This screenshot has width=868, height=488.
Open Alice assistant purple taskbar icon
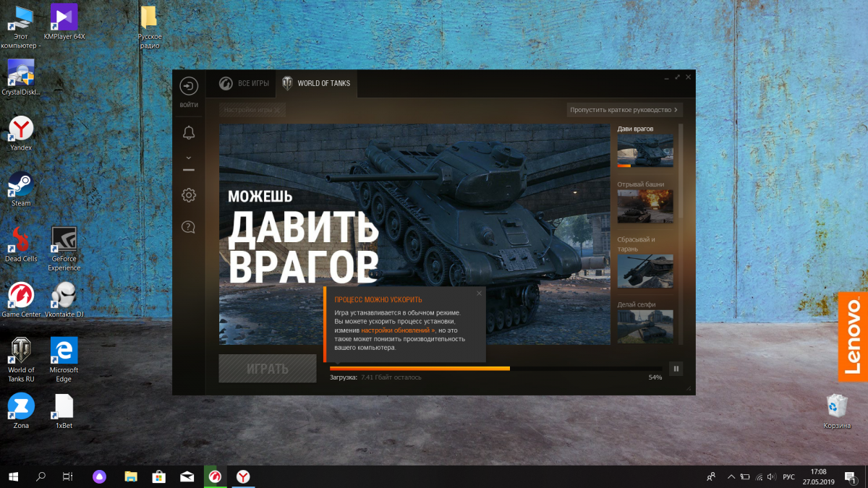tap(100, 476)
